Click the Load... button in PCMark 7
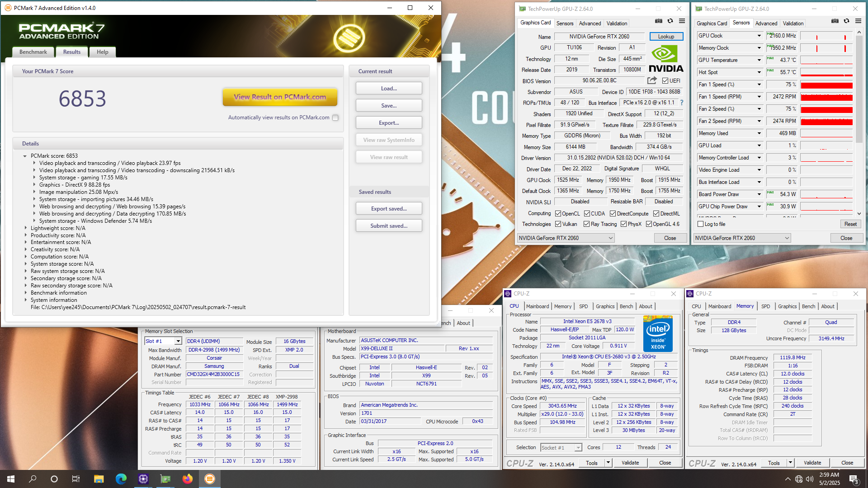 [389, 89]
